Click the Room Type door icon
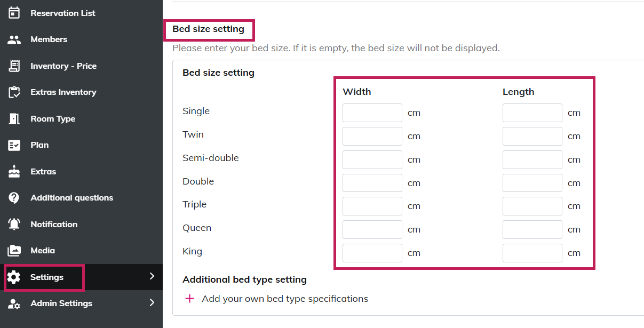The image size is (644, 328). tap(14, 119)
